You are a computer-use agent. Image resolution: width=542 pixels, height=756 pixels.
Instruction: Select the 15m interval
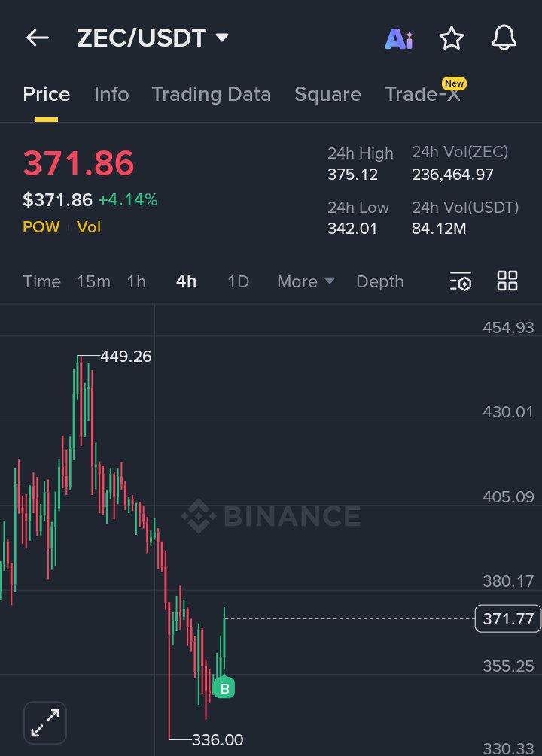pos(93,281)
